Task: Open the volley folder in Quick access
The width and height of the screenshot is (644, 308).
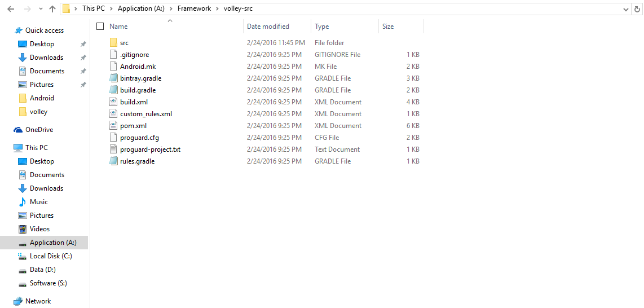Action: (38, 112)
